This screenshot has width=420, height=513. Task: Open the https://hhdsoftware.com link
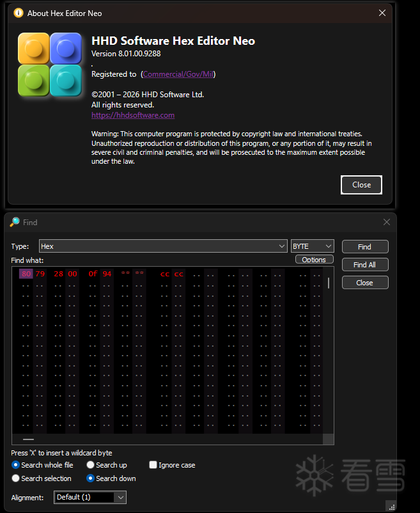click(x=133, y=115)
